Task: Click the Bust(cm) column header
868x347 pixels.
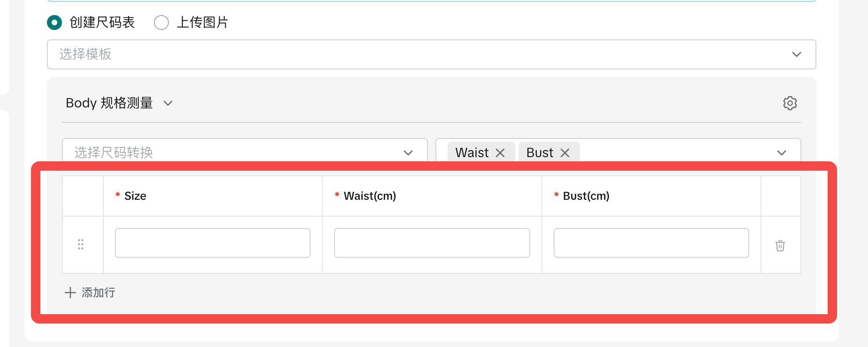Action: [586, 196]
